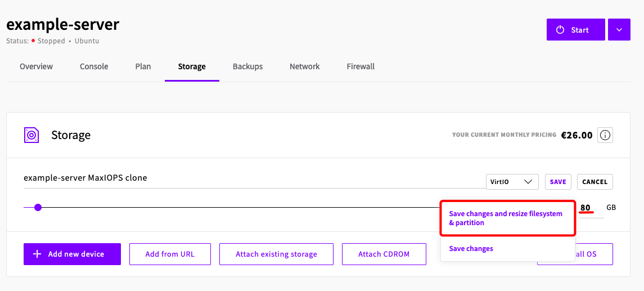Click the YOUR CURRENT MONTHLY PRICING label
This screenshot has width=644, height=291.
click(x=505, y=135)
